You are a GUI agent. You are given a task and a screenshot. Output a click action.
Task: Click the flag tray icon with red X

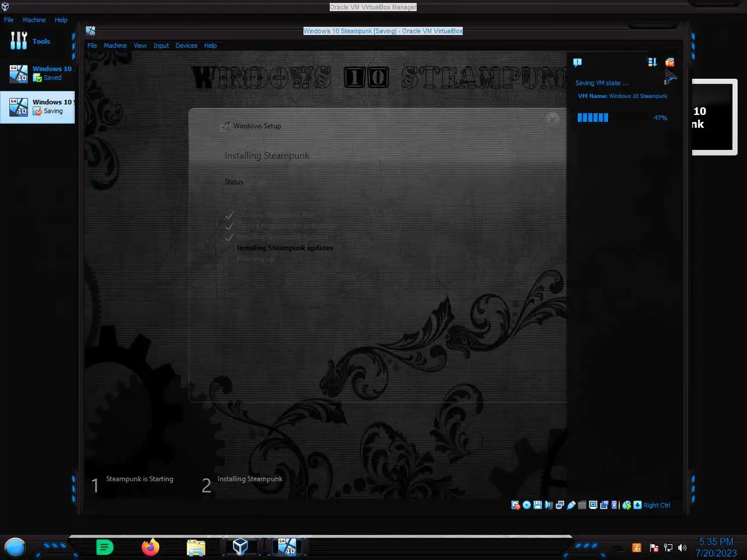click(x=654, y=548)
